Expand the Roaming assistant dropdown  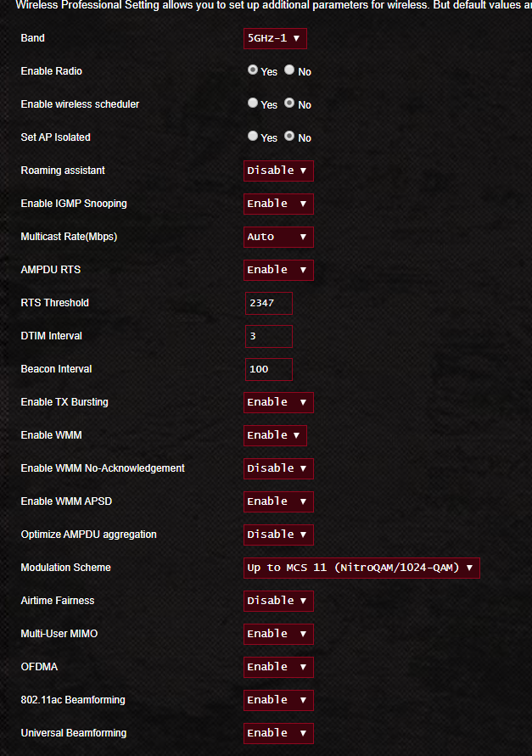point(278,171)
